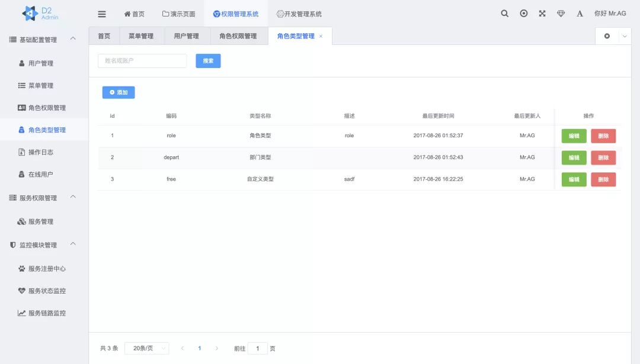This screenshot has width=640, height=364.
Task: Switch to the 用户管理 tab
Action: coord(186,36)
